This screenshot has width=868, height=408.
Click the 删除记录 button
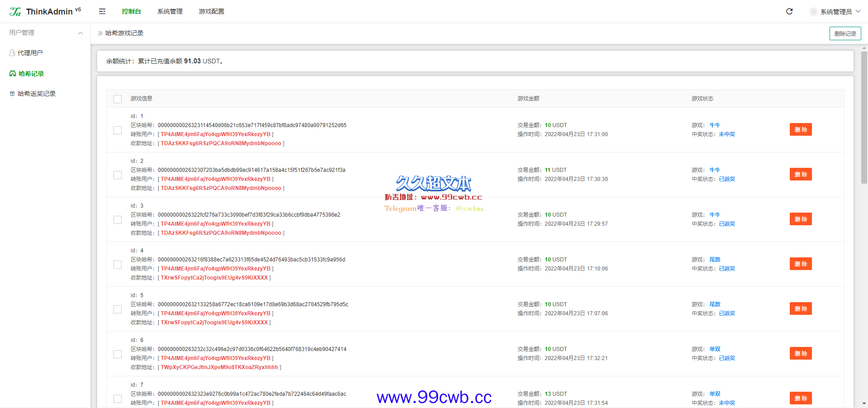(845, 33)
